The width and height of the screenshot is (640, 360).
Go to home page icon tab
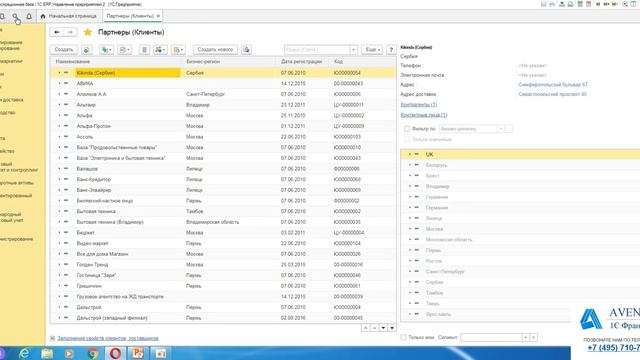click(x=42, y=16)
